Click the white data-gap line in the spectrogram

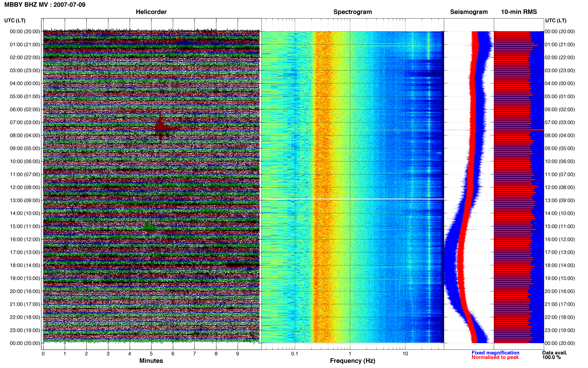coord(353,199)
